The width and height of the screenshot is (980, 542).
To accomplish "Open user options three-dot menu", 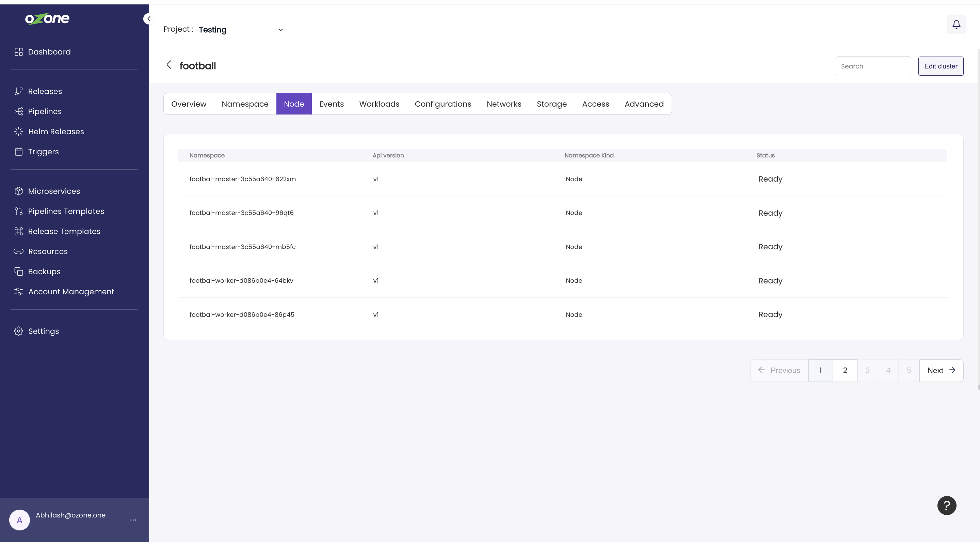I will 133,520.
